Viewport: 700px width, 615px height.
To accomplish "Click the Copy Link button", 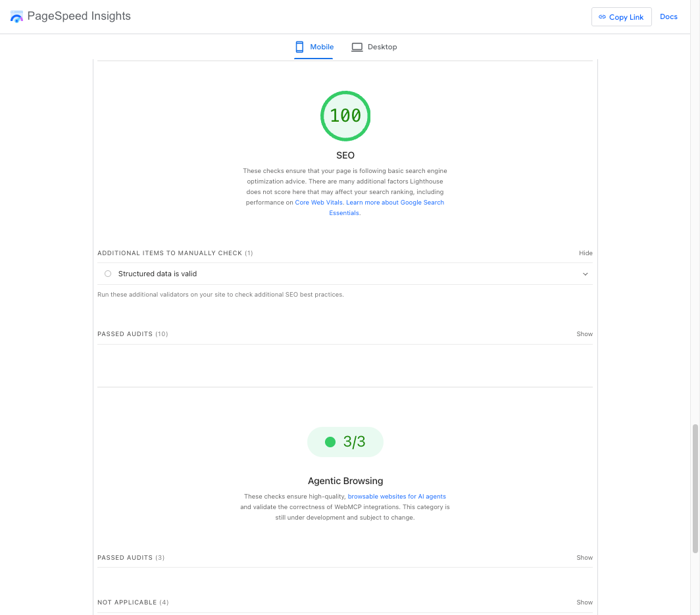I will (x=621, y=17).
